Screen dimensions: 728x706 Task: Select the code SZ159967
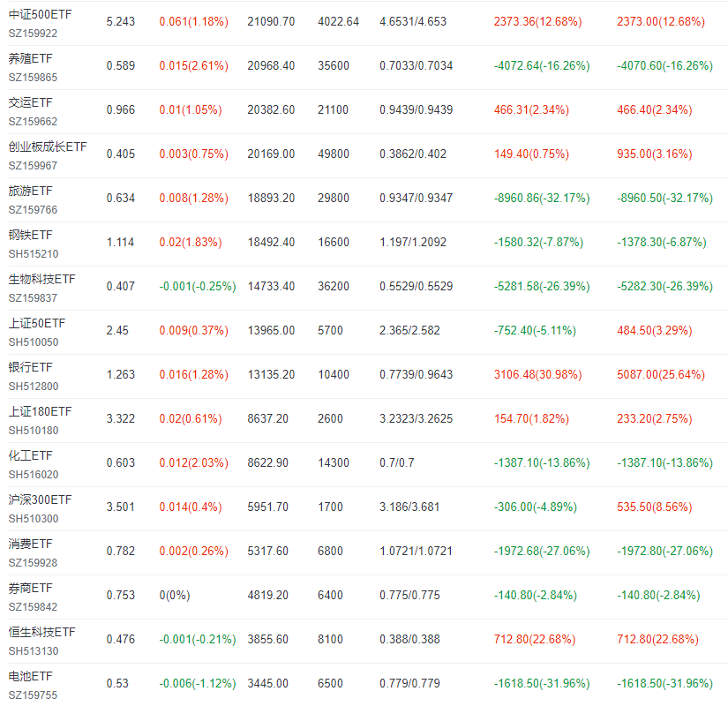pos(33,166)
